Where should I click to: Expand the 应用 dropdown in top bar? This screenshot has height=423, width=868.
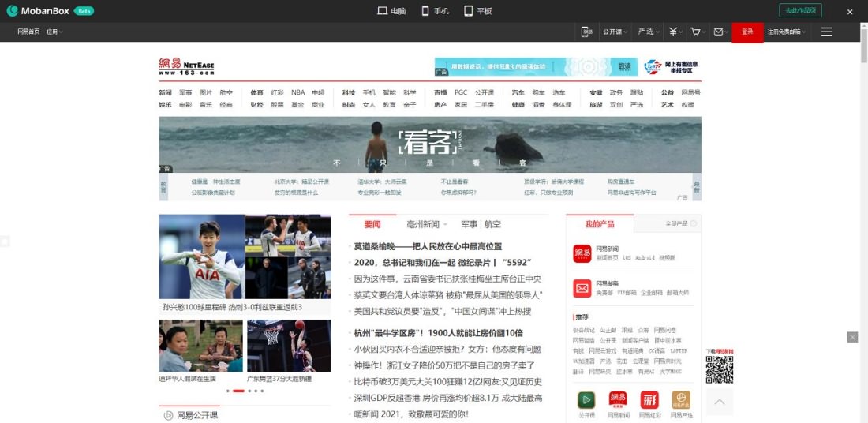tap(54, 32)
